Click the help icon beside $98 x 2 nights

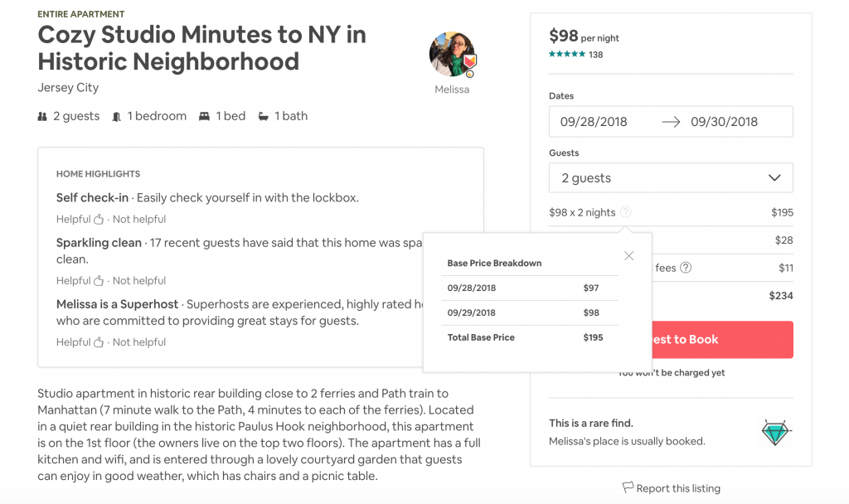pyautogui.click(x=625, y=212)
